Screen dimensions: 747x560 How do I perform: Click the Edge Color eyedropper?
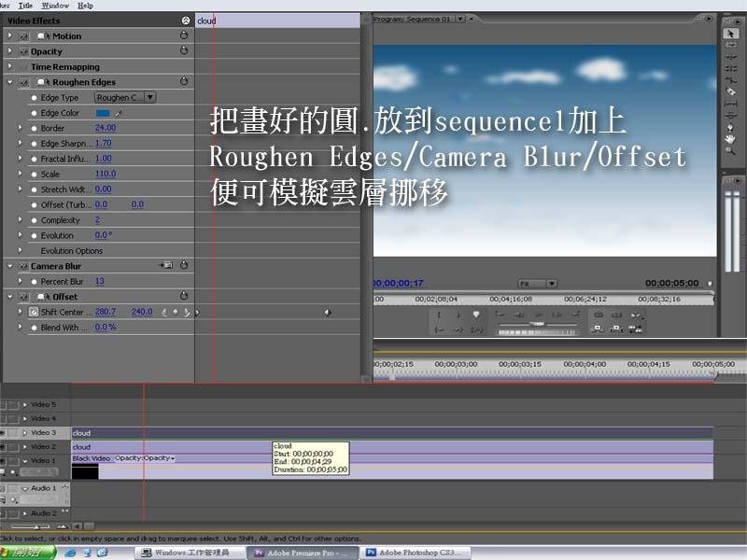(x=119, y=113)
